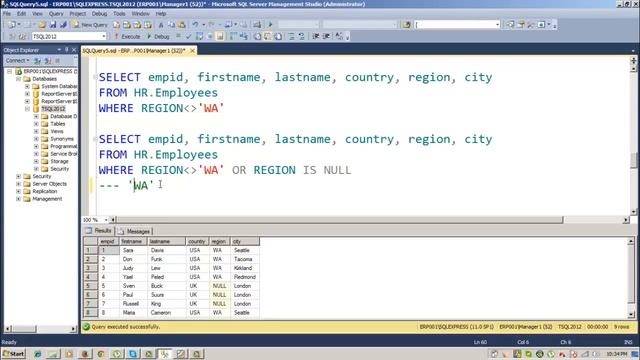Click the Save icon in toolbar

[x=53, y=25]
